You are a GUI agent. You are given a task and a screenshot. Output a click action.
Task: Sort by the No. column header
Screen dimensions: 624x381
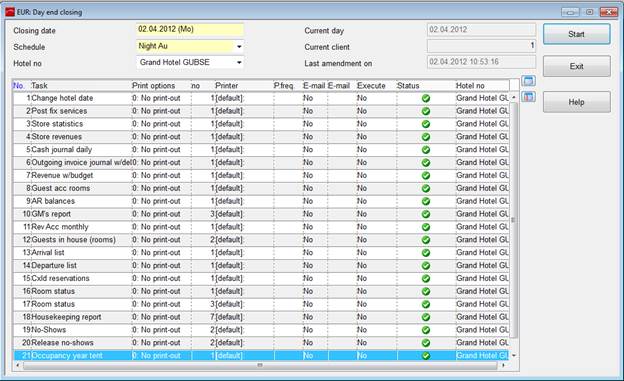(21, 86)
